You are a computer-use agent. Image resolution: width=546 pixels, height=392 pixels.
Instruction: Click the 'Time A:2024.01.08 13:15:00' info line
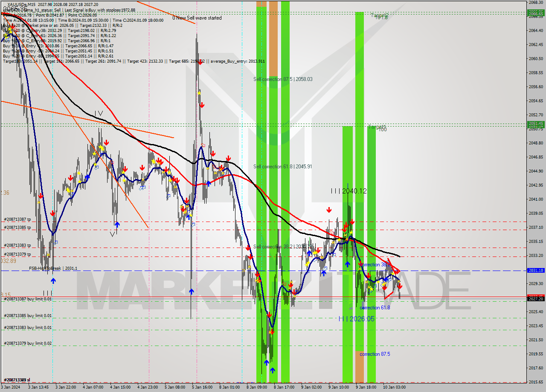(x=28, y=20)
